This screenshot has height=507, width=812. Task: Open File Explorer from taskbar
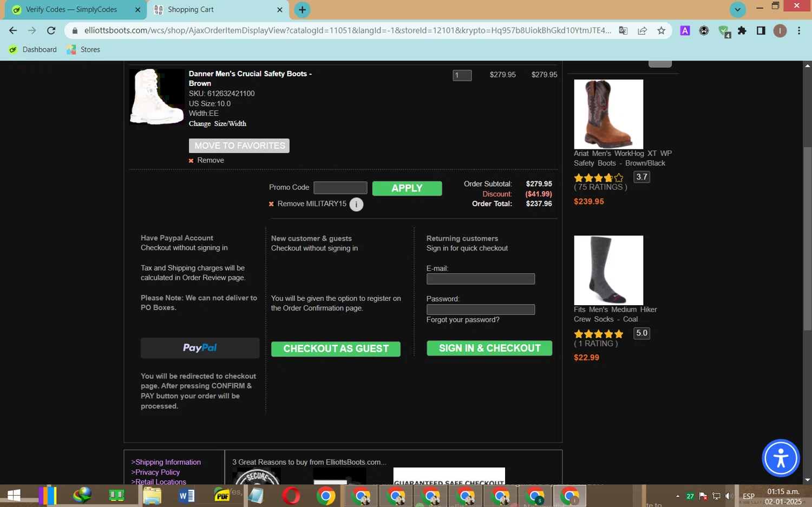click(152, 496)
